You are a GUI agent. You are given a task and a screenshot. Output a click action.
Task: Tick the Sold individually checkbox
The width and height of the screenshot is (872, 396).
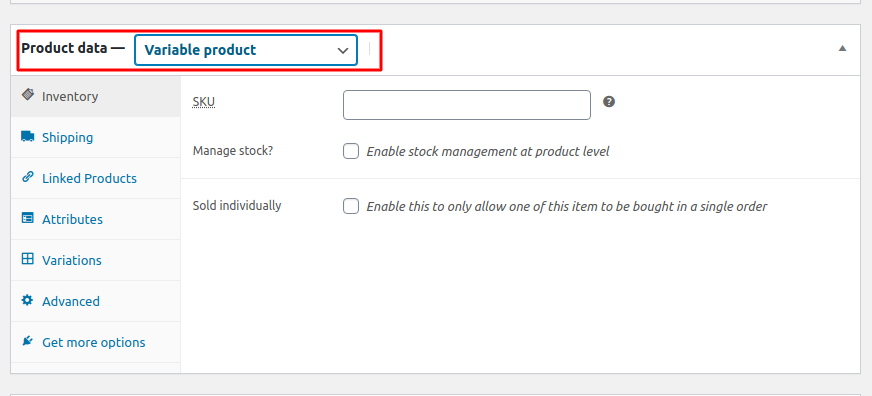click(x=351, y=206)
